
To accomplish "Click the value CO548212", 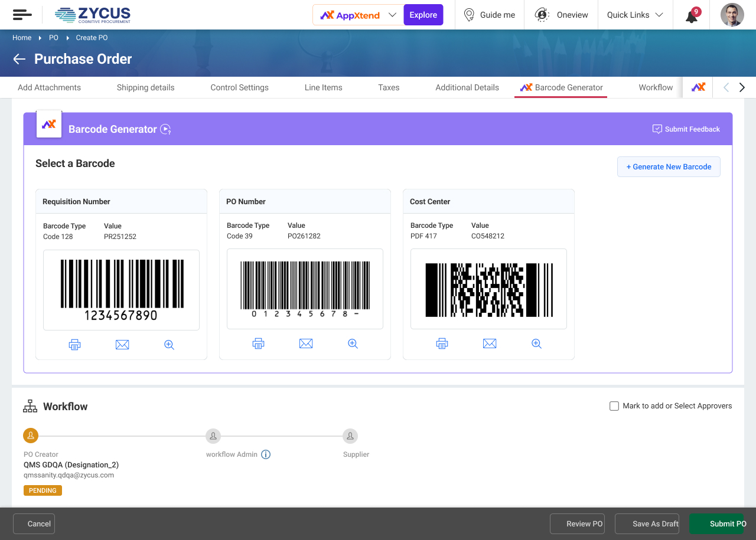I will pyautogui.click(x=488, y=236).
